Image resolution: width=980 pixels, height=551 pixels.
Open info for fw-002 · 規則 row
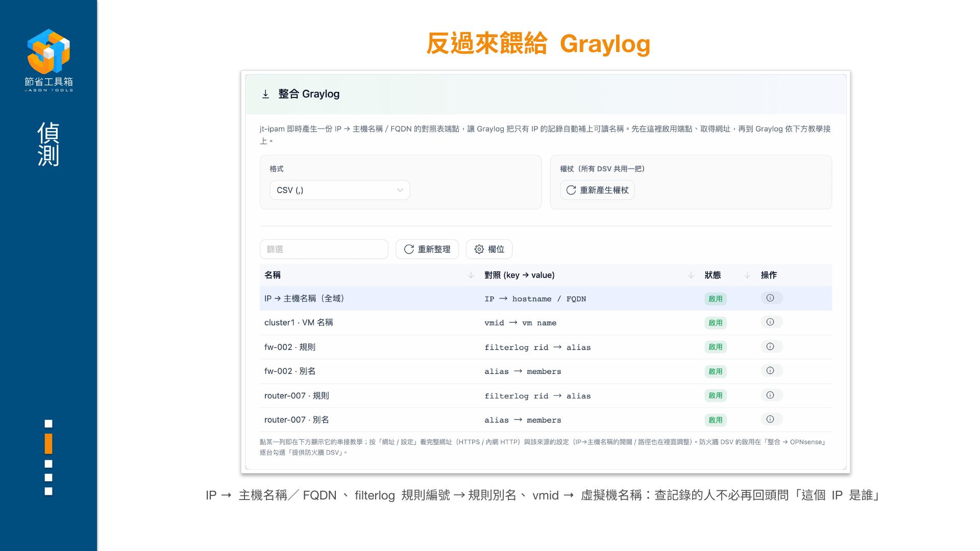(771, 346)
